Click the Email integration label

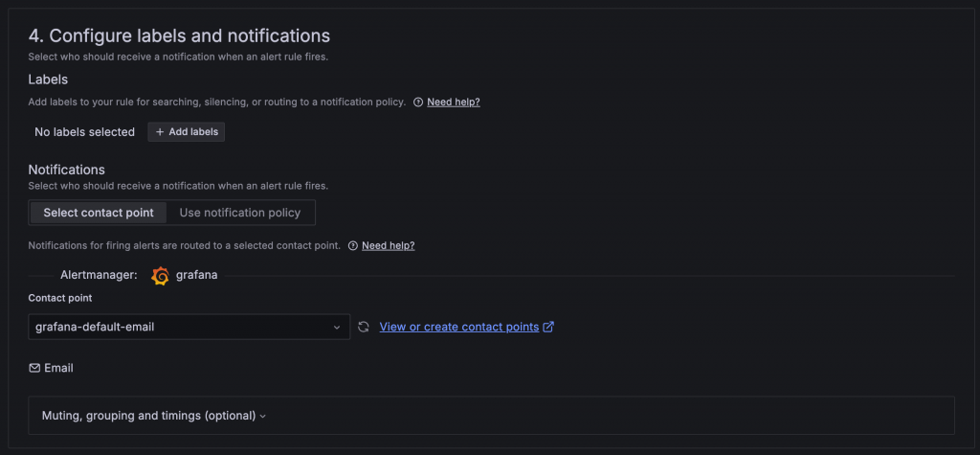(x=58, y=368)
